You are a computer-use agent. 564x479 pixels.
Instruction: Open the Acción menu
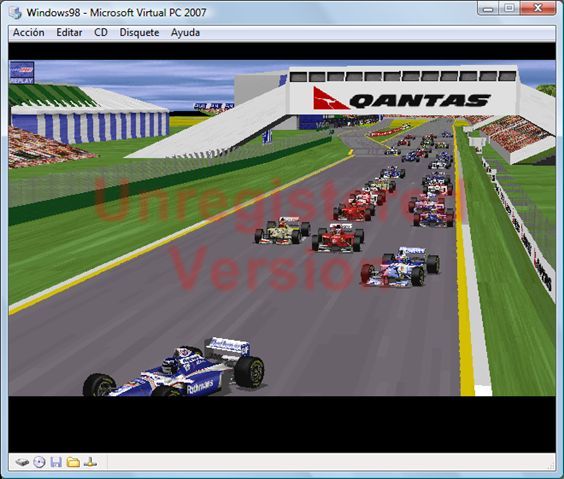pos(29,32)
